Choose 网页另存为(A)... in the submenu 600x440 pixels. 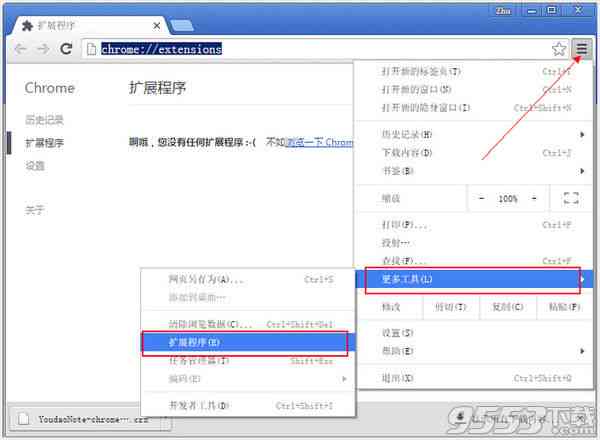[x=249, y=279]
